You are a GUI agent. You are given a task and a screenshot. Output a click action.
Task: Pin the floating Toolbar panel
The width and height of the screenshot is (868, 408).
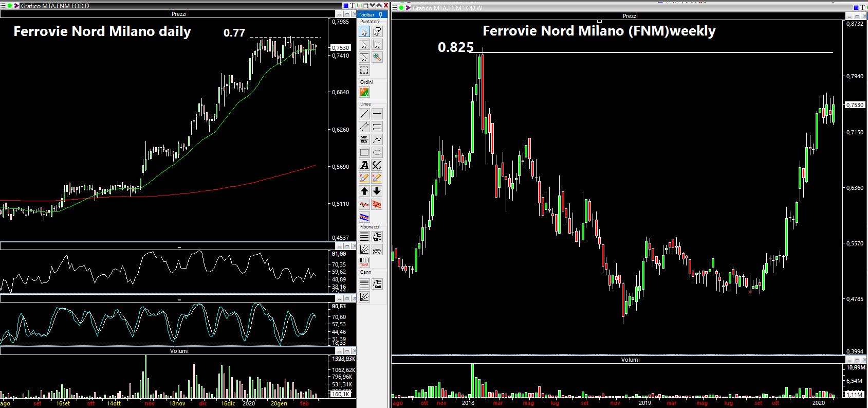(x=380, y=14)
